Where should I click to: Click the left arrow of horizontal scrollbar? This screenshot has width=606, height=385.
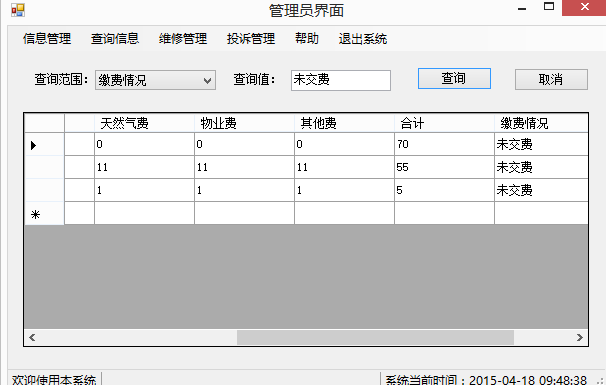32,337
